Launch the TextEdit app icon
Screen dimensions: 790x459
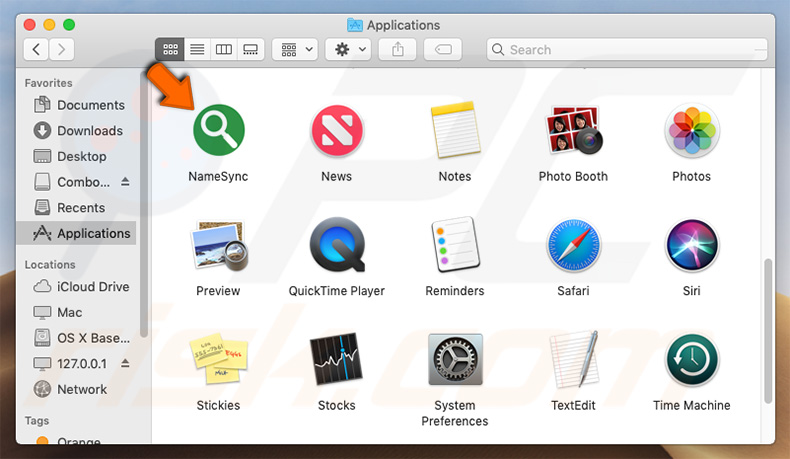point(573,359)
